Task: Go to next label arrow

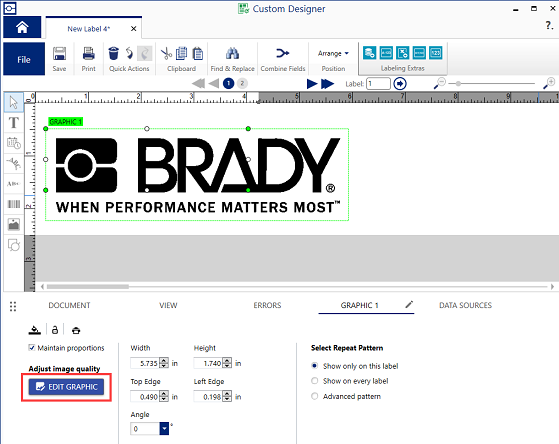Action: (x=312, y=84)
